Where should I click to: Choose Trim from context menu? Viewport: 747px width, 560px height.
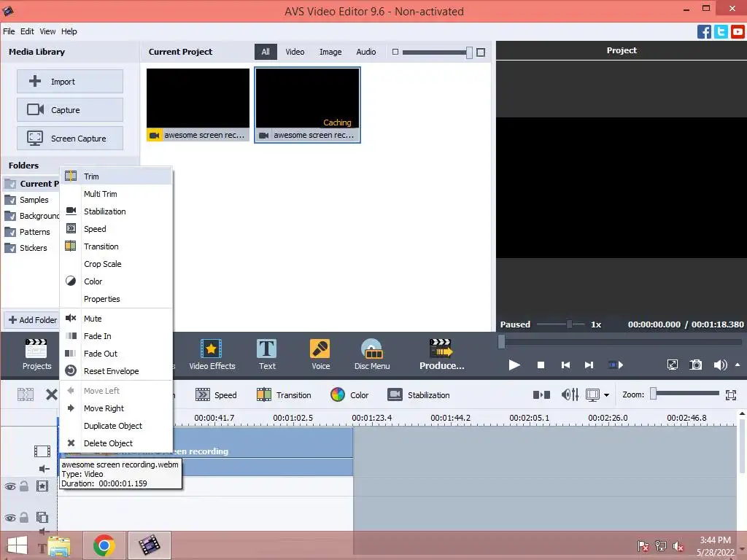pyautogui.click(x=116, y=176)
